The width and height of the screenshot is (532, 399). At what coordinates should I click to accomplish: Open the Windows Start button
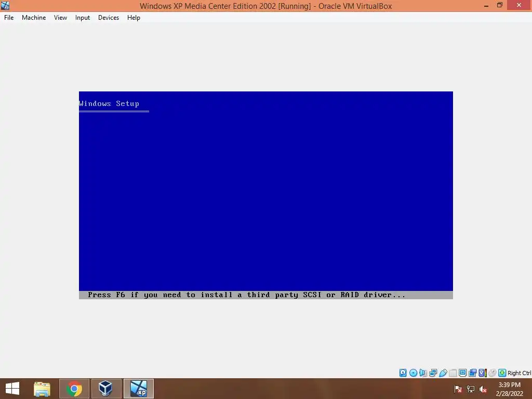(x=12, y=389)
